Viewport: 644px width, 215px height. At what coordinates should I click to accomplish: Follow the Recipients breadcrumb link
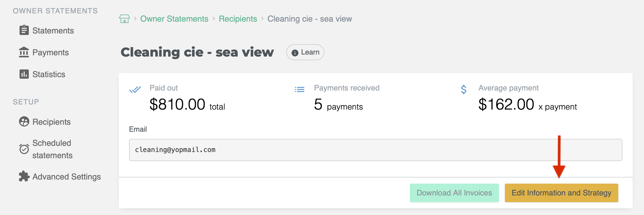[x=238, y=19]
